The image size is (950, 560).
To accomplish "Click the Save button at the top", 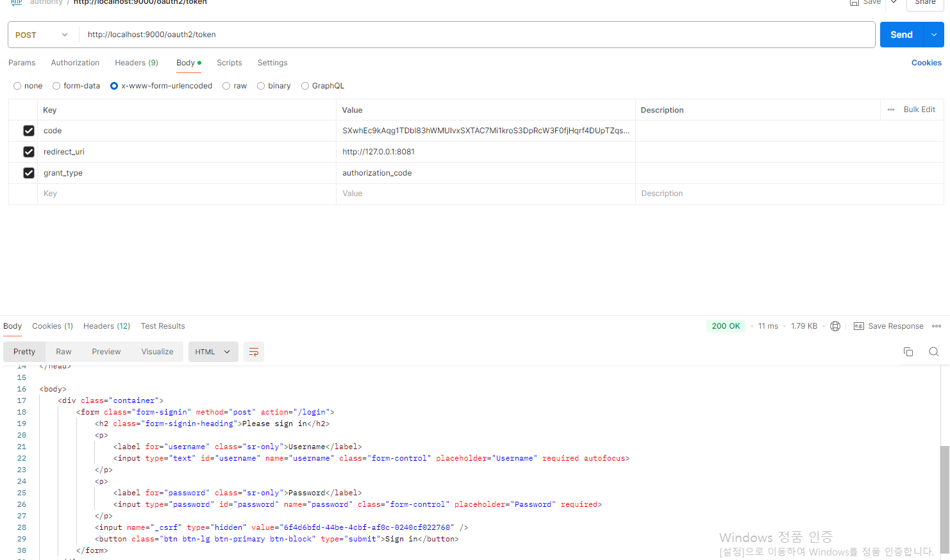I will click(865, 3).
